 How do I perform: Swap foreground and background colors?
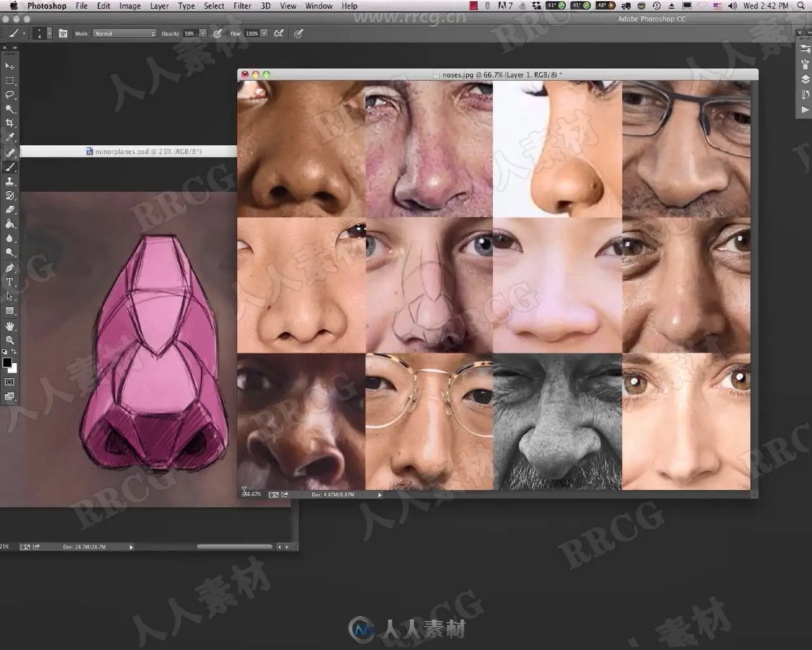(x=14, y=352)
